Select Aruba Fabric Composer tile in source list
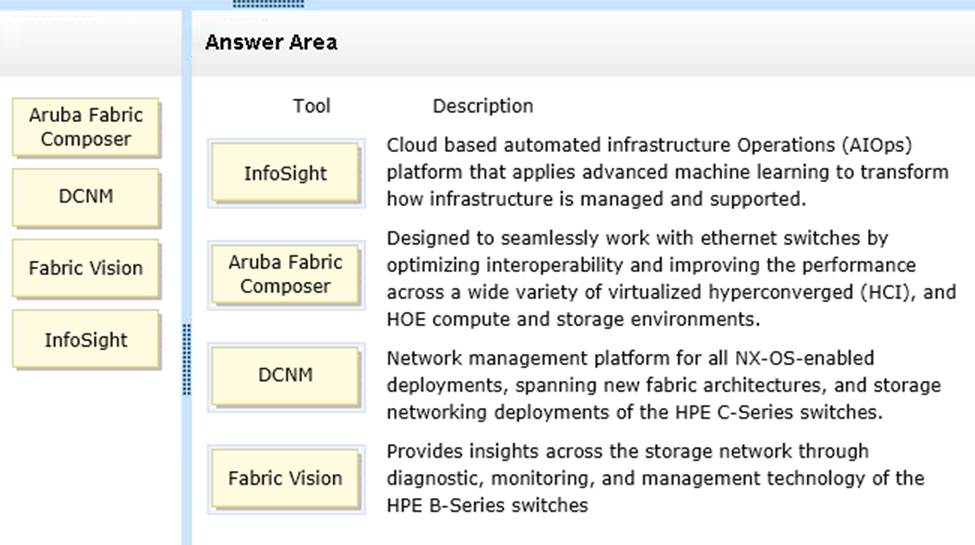This screenshot has height=545, width=975. pos(86,127)
